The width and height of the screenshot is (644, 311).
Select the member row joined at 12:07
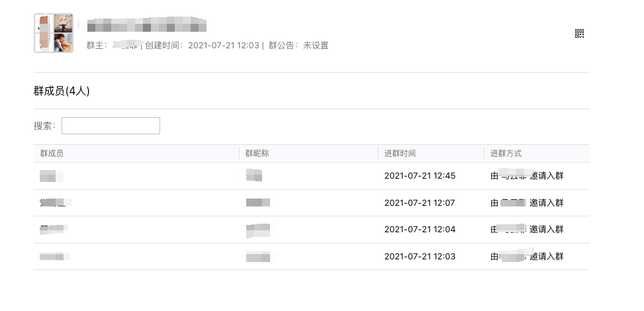311,203
